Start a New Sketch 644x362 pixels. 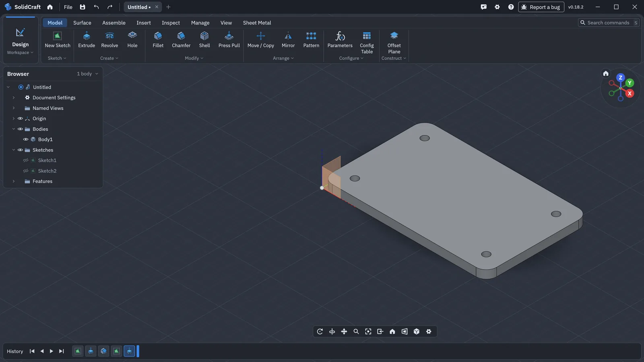[x=58, y=40]
